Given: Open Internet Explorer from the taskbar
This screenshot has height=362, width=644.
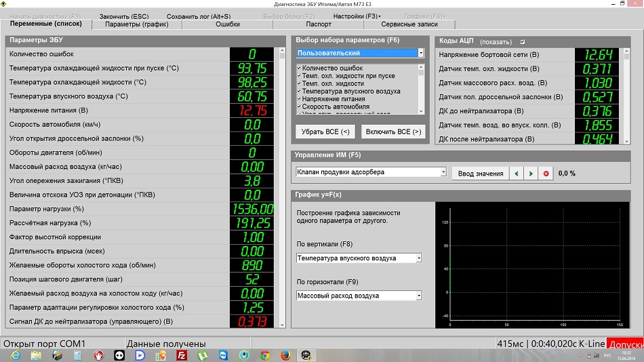Looking at the screenshot, I should point(16,355).
